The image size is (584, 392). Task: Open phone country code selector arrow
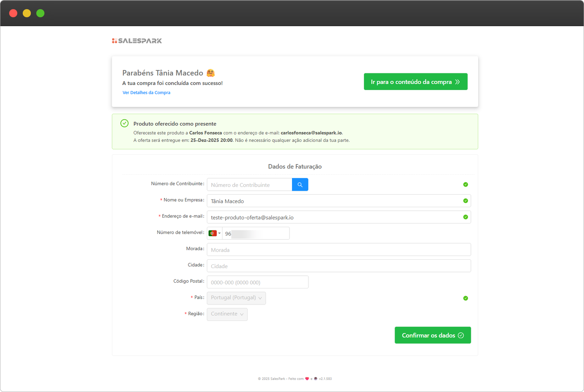(x=219, y=233)
